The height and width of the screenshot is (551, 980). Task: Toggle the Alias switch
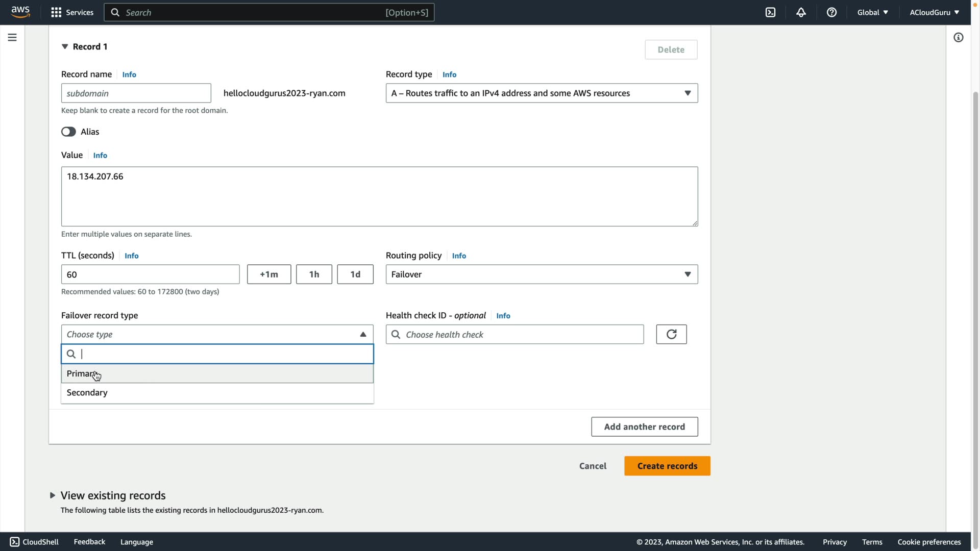[68, 132]
